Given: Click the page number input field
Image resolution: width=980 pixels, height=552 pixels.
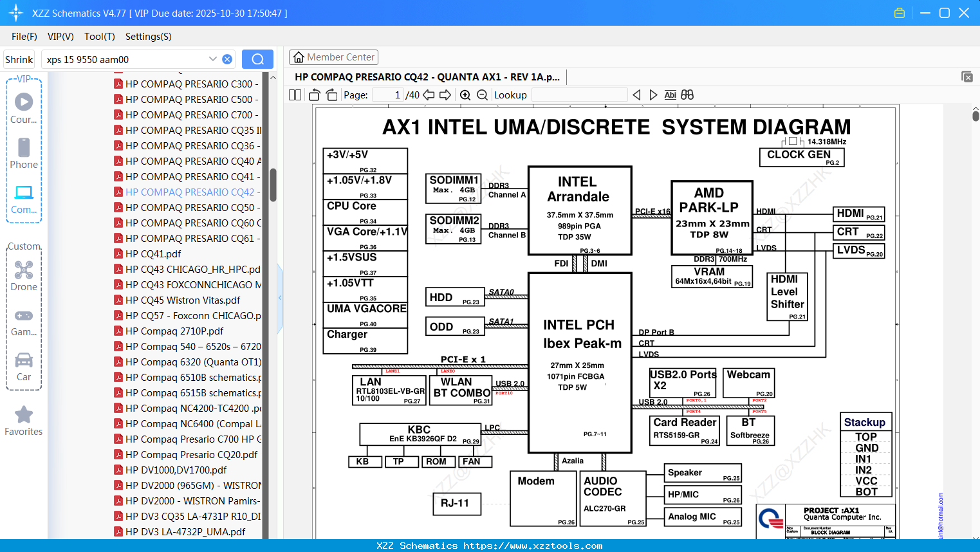Looking at the screenshot, I should click(387, 95).
